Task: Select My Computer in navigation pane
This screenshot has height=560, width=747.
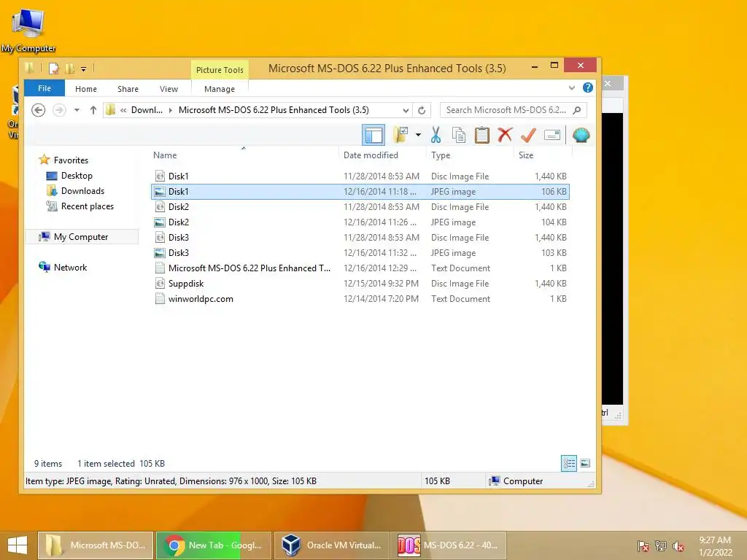Action: click(x=80, y=237)
